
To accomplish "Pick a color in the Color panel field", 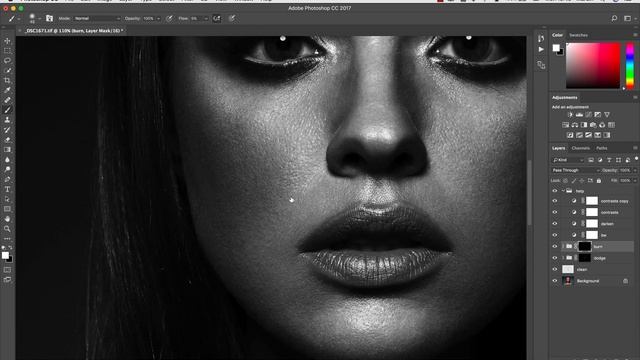I will (x=593, y=65).
